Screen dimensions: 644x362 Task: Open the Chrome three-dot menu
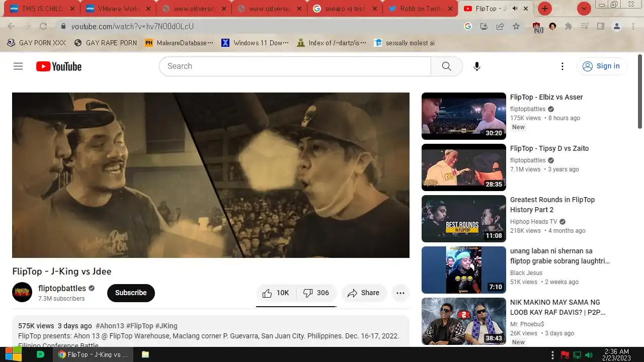tap(633, 26)
